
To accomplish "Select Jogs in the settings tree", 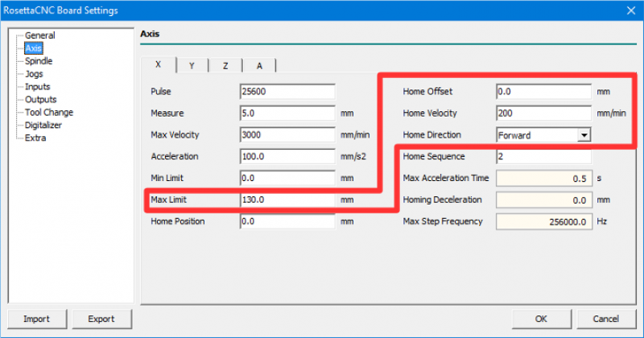I will (34, 74).
